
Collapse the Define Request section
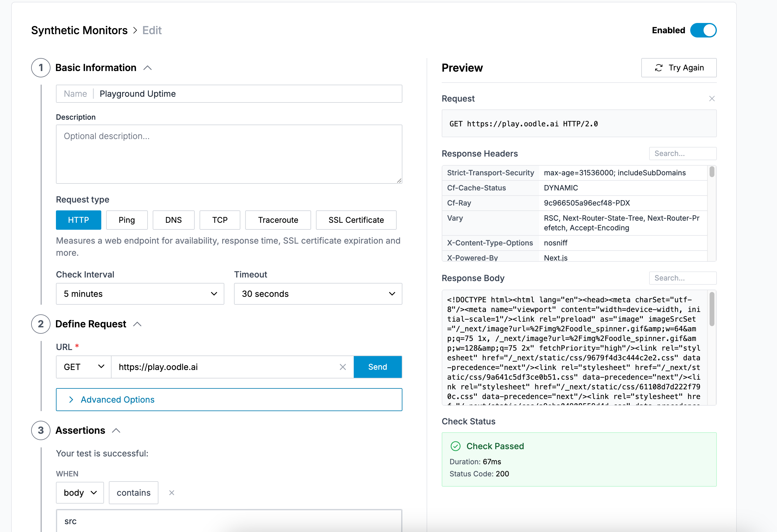[137, 323]
